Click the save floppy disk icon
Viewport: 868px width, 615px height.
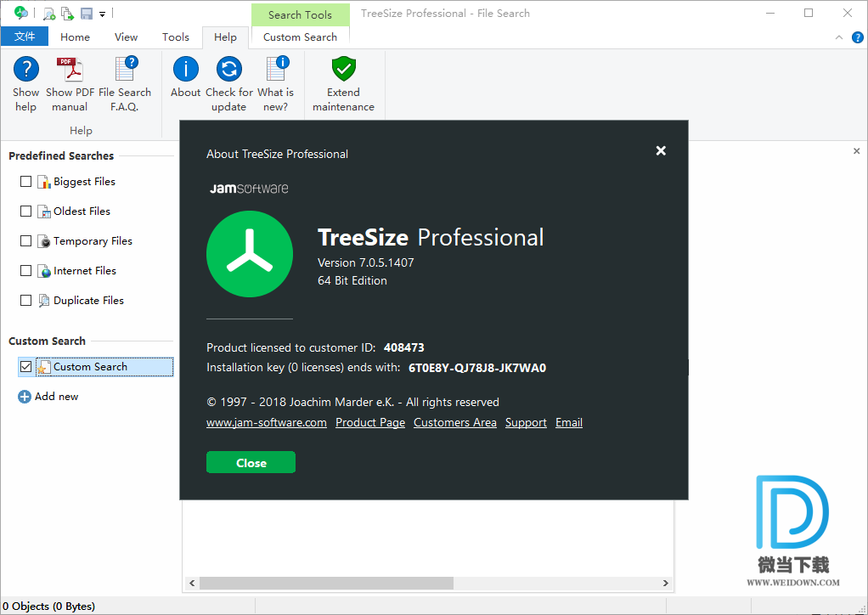(x=87, y=14)
